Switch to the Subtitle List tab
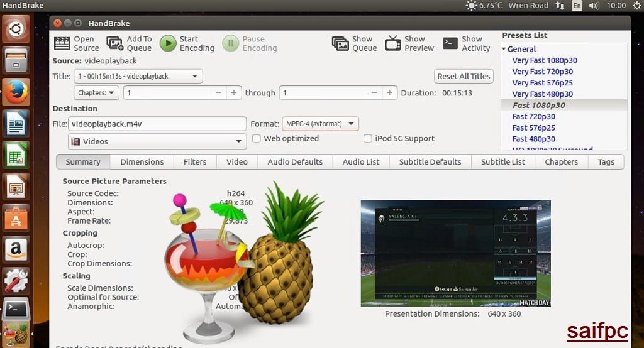This screenshot has height=348, width=644. coord(503,161)
